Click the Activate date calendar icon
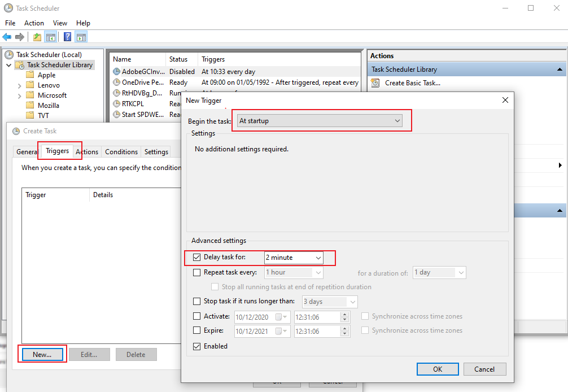 [279, 317]
